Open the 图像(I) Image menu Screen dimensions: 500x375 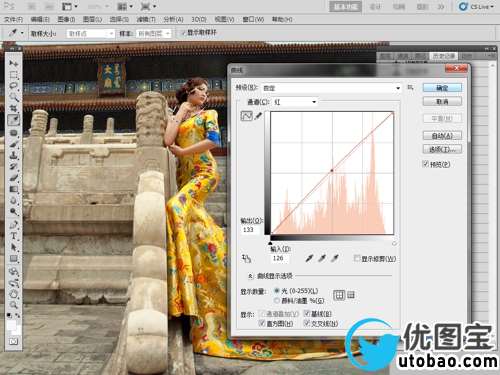tap(66, 20)
